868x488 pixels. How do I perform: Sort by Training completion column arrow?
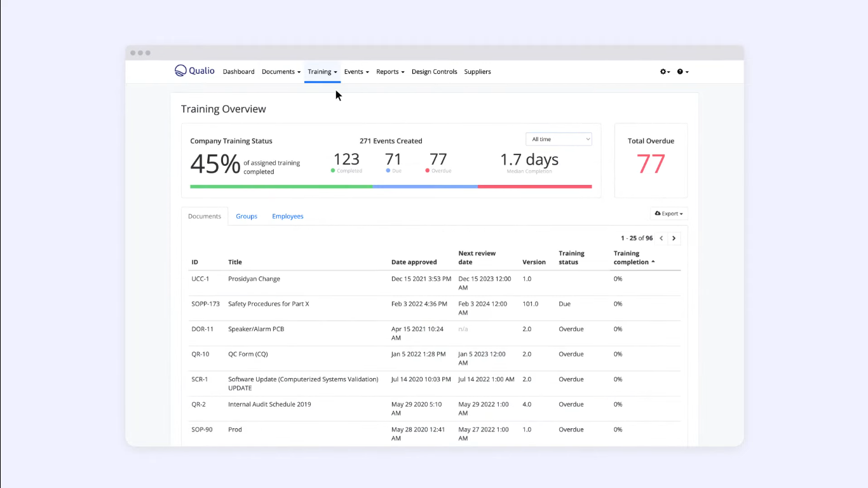tap(653, 262)
